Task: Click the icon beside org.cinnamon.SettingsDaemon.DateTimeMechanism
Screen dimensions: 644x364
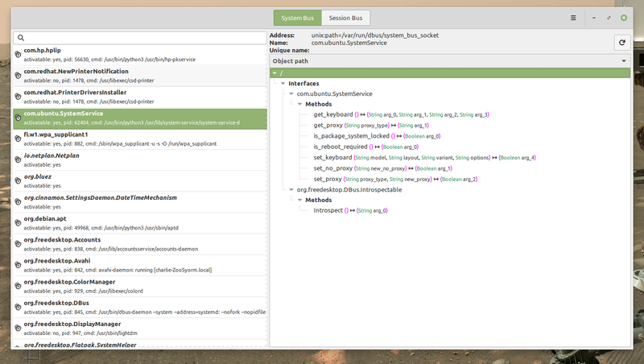Action: coord(18,202)
